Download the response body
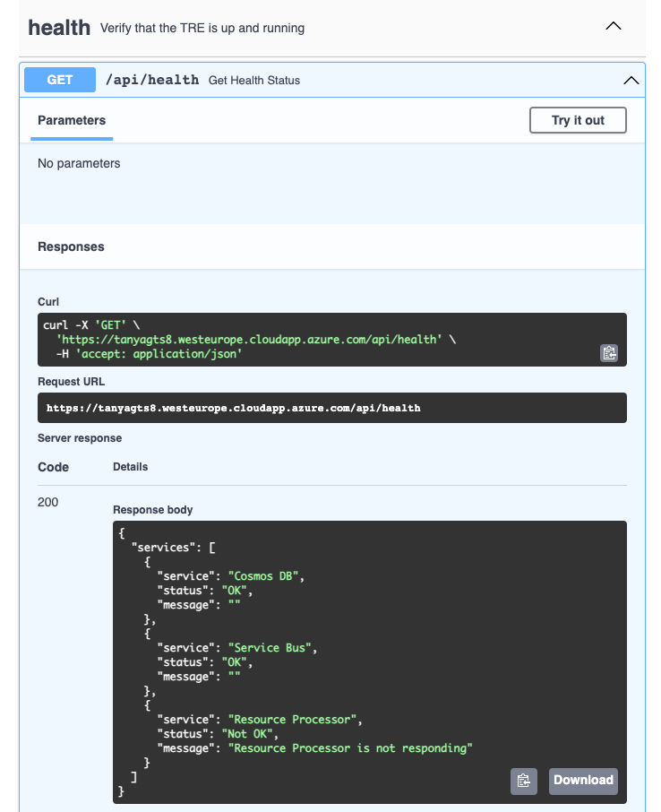Image resolution: width=661 pixels, height=812 pixels. point(583,781)
